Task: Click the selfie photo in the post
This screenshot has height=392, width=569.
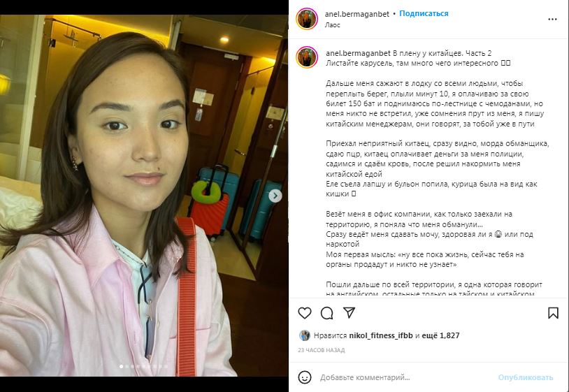Action: [144, 196]
